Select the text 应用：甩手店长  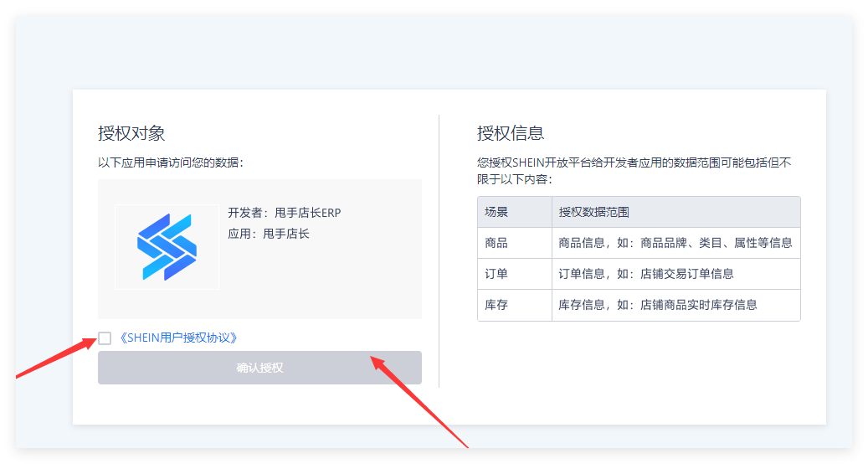pos(269,234)
